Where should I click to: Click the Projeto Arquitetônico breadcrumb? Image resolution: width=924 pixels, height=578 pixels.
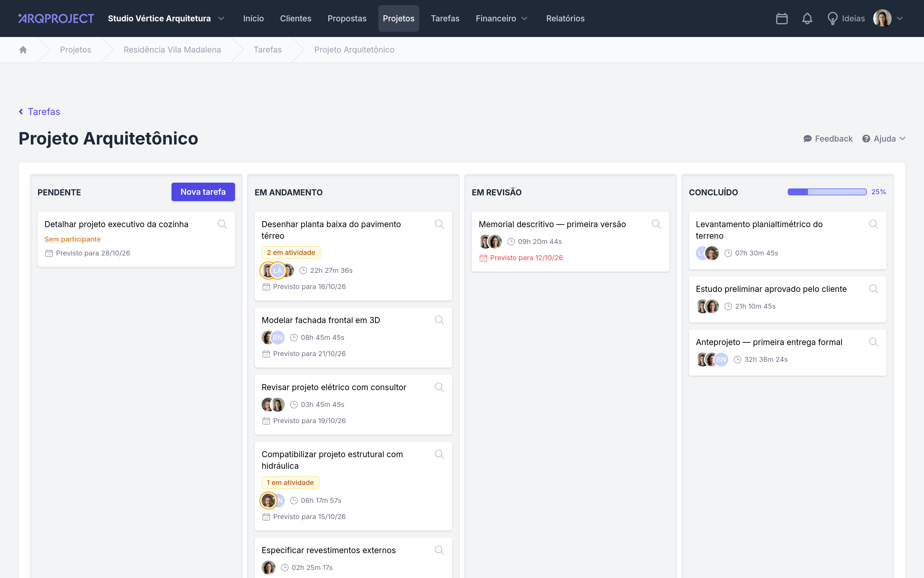(x=354, y=50)
